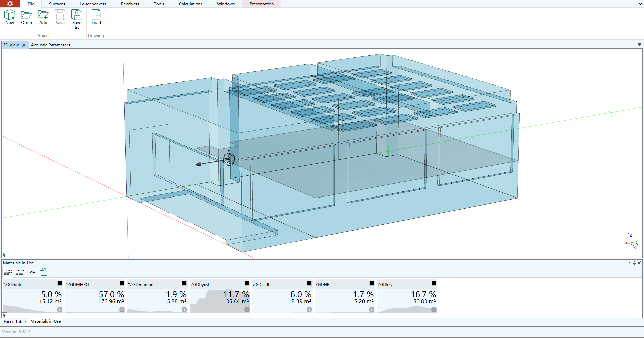
Task: Click the ZGDHB black color swatch
Action: [372, 283]
